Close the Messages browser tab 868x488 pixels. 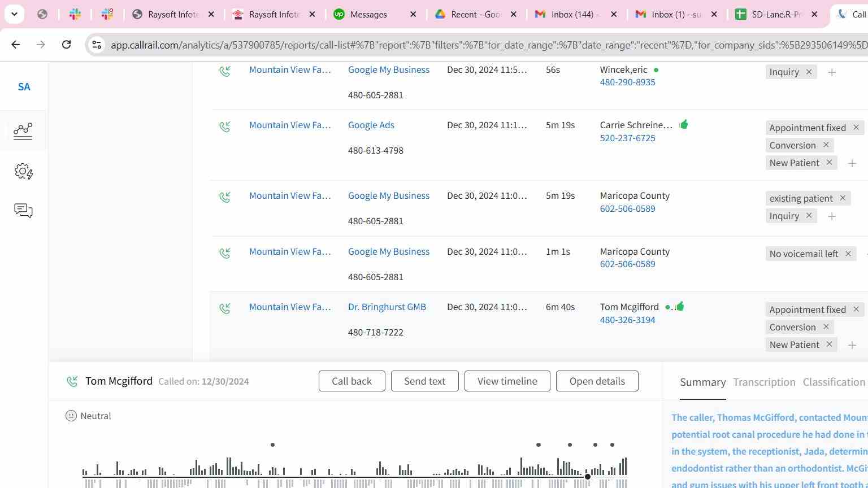click(x=413, y=15)
